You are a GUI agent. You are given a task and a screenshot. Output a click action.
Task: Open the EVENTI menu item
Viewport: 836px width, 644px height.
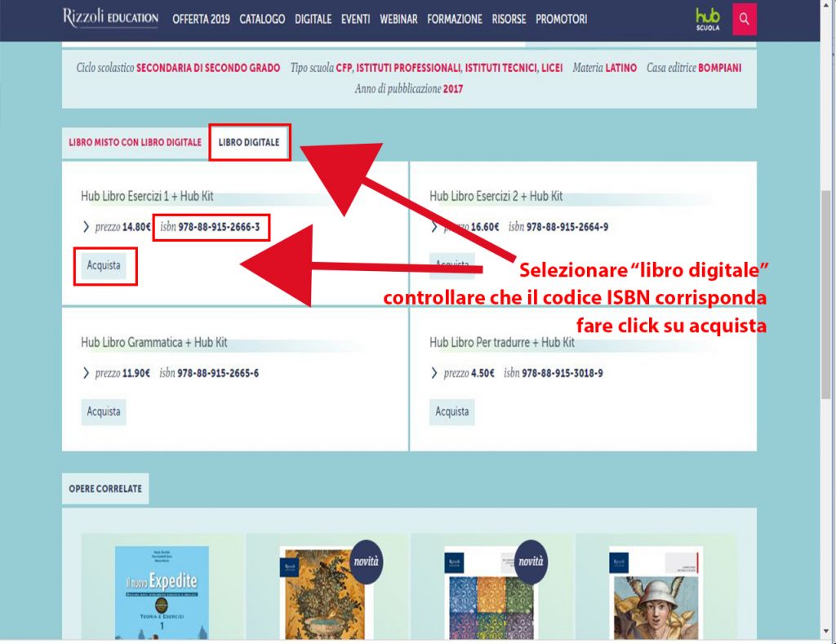click(x=356, y=20)
